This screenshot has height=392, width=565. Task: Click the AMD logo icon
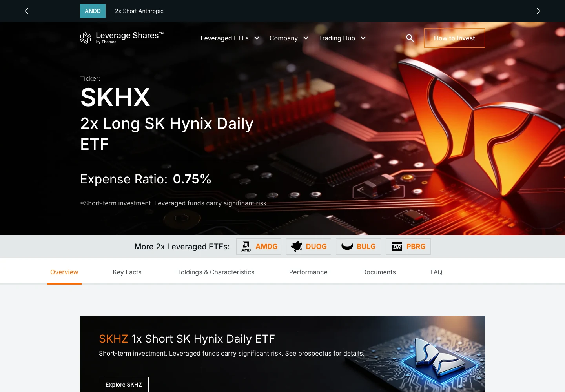(246, 247)
